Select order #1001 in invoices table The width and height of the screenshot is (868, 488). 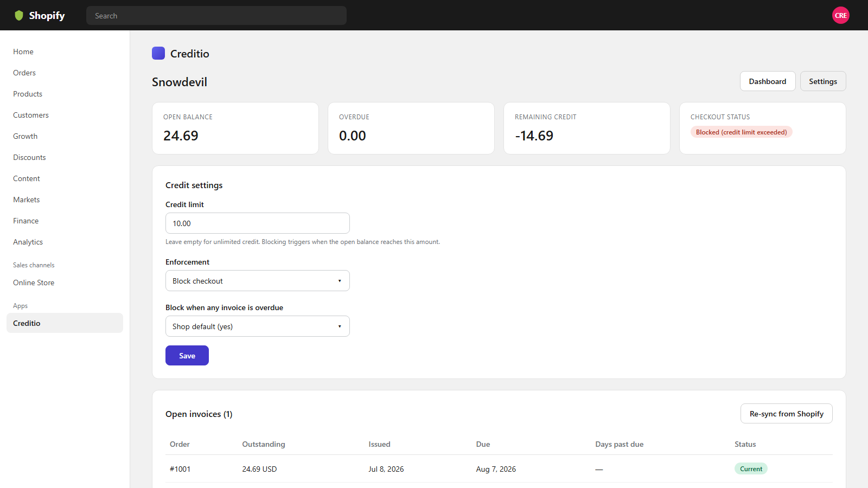180,469
